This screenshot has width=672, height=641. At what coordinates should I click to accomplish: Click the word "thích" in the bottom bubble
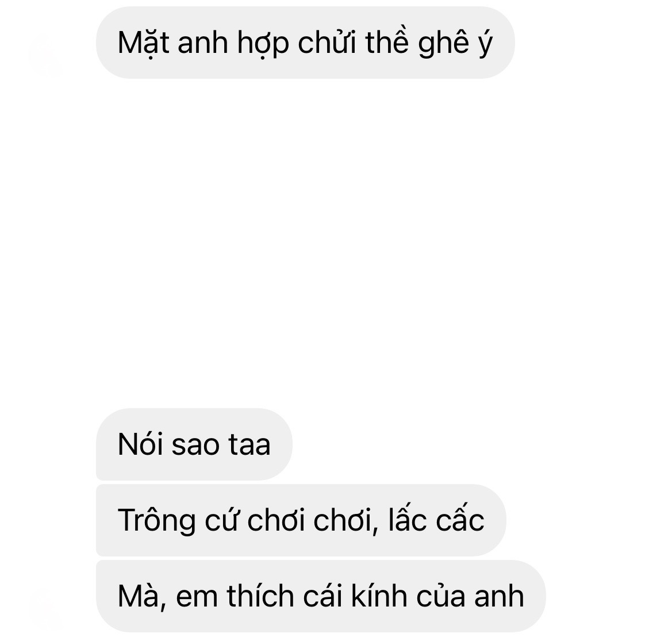click(x=260, y=595)
